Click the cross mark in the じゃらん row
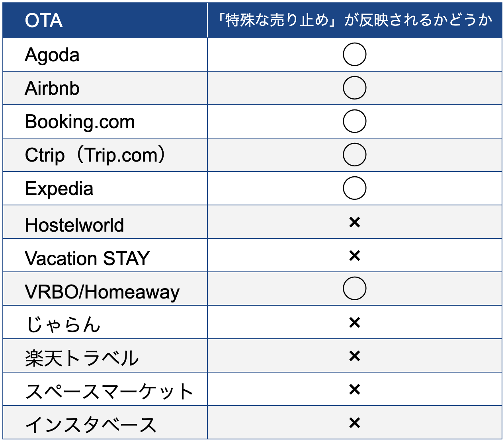Viewport: 504px width, 441px height. pyautogui.click(x=354, y=322)
